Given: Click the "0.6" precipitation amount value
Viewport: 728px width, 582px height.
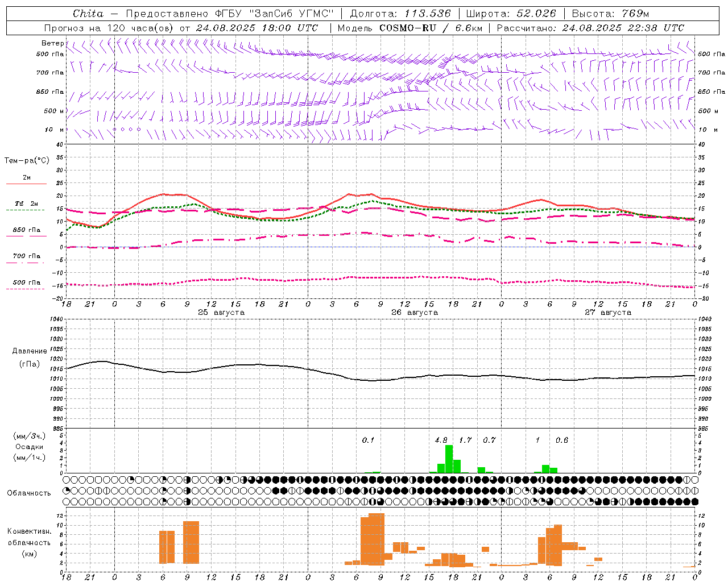Looking at the screenshot, I should pyautogui.click(x=562, y=440).
